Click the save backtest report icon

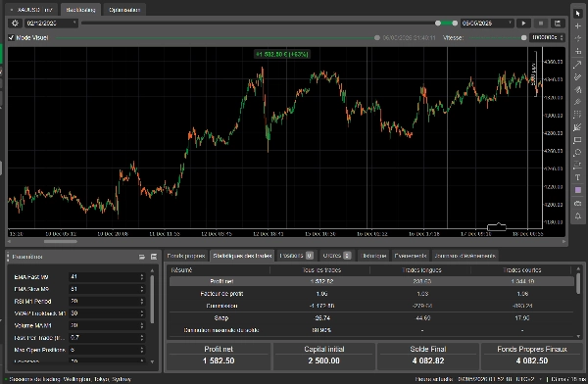[x=558, y=24]
